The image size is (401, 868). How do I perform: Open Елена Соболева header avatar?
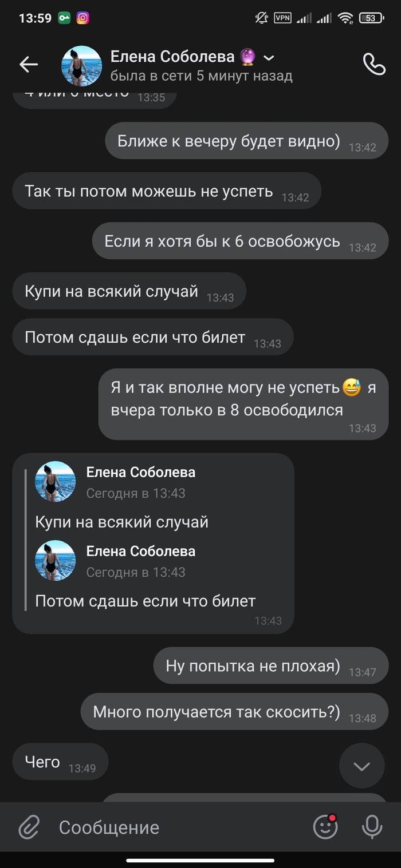click(81, 65)
